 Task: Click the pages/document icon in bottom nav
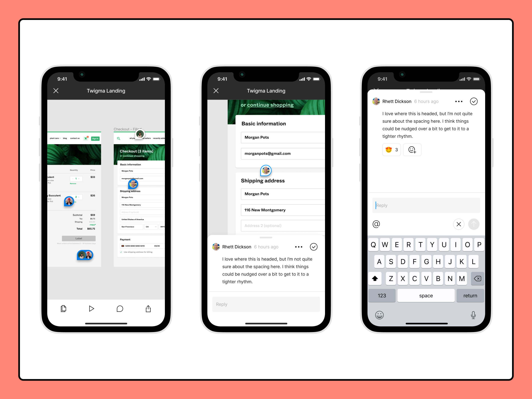point(63,307)
